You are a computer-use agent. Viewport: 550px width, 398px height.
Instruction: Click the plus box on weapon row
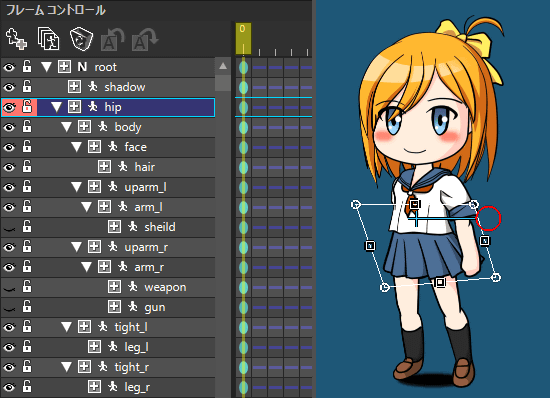(114, 286)
